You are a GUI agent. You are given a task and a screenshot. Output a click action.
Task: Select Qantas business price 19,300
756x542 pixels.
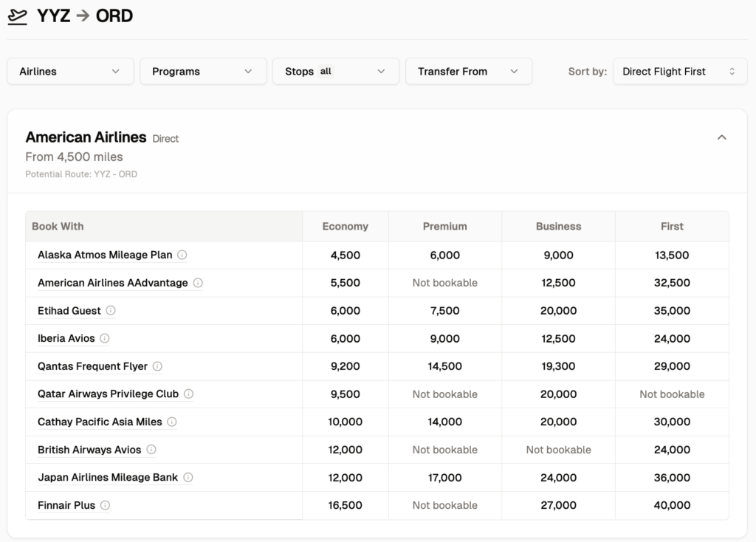[558, 366]
